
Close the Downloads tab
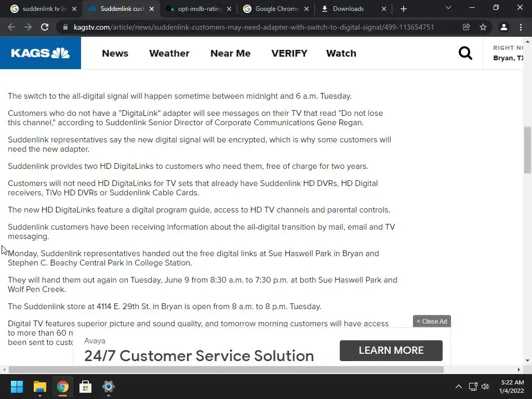pyautogui.click(x=384, y=9)
